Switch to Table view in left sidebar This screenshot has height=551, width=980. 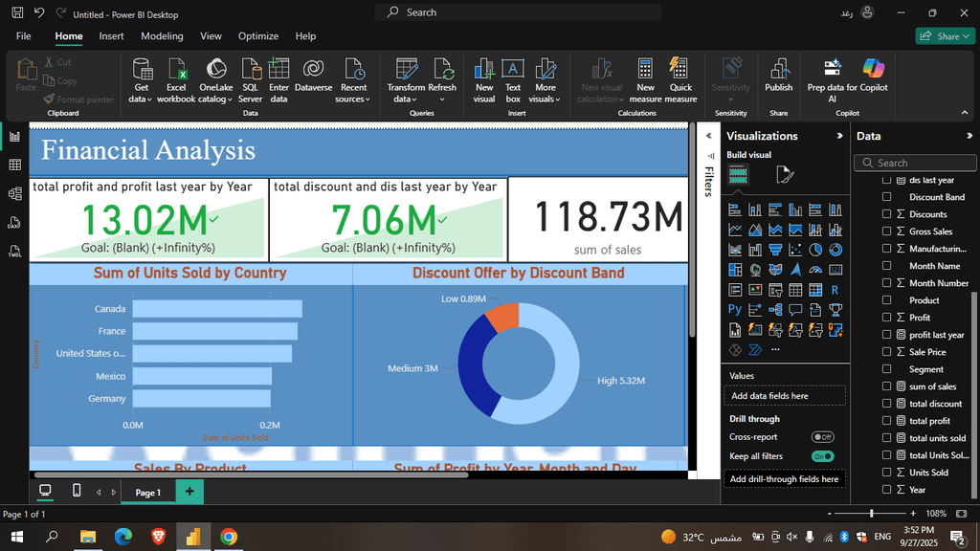pos(14,165)
